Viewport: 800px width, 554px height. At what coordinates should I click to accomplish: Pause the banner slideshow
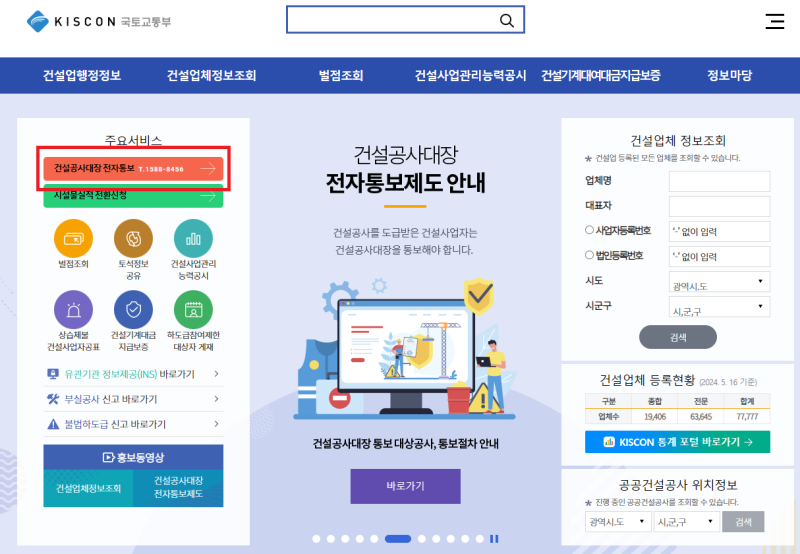494,539
